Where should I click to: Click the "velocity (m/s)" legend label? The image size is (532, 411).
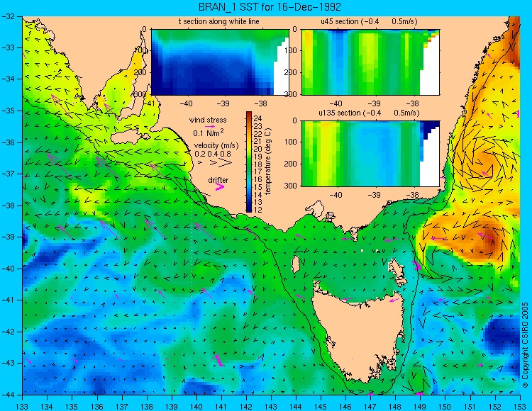(x=216, y=146)
